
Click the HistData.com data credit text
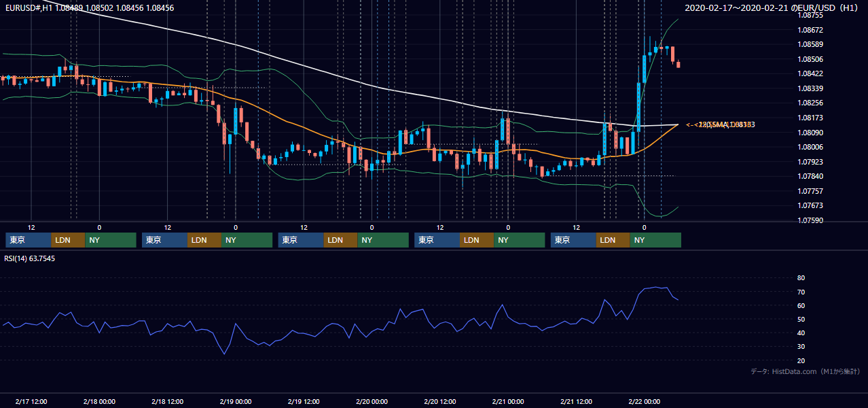[806, 371]
